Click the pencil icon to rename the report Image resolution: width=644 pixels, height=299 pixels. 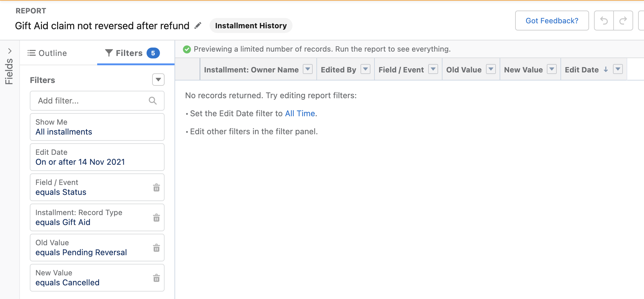198,25
